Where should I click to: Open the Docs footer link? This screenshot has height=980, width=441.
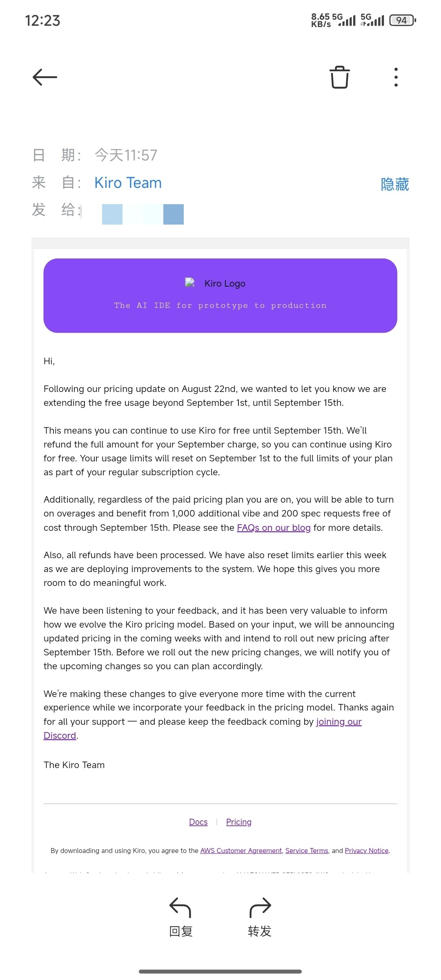click(x=198, y=822)
